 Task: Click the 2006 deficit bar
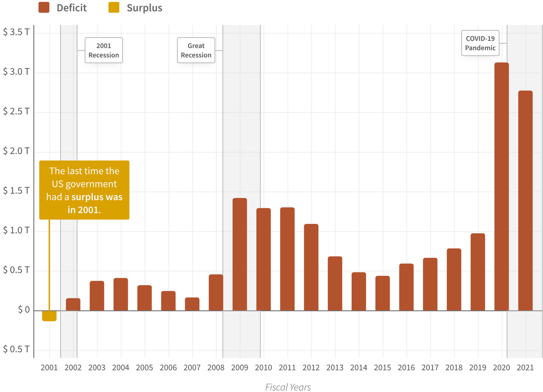pyautogui.click(x=168, y=301)
